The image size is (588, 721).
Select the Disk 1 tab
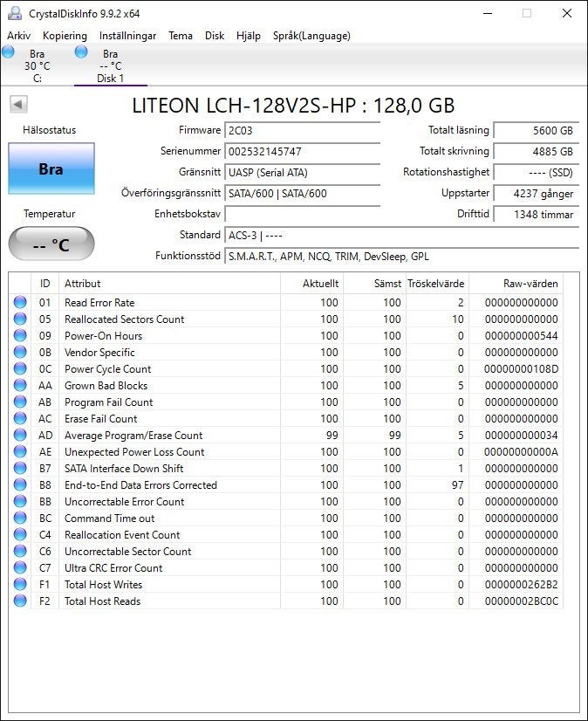(110, 65)
